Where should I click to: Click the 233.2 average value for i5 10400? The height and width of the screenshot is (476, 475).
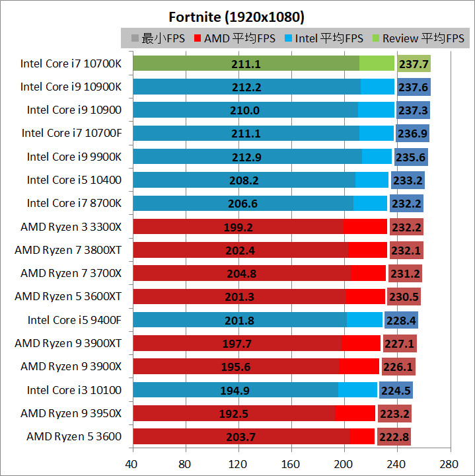point(408,180)
